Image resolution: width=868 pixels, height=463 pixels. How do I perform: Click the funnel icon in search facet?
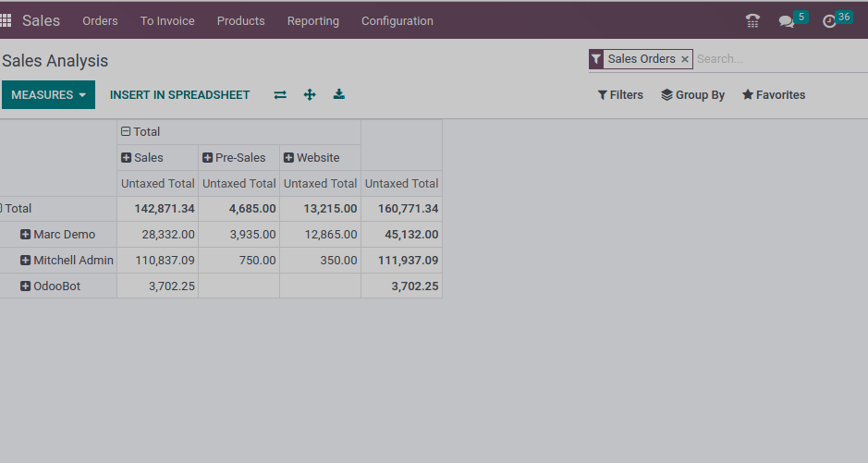point(595,59)
